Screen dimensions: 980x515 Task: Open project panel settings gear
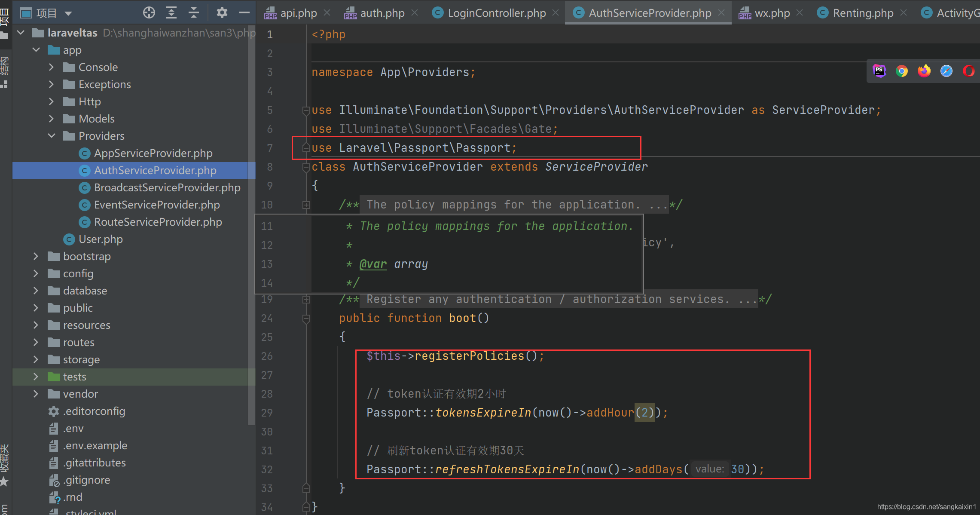pos(222,13)
